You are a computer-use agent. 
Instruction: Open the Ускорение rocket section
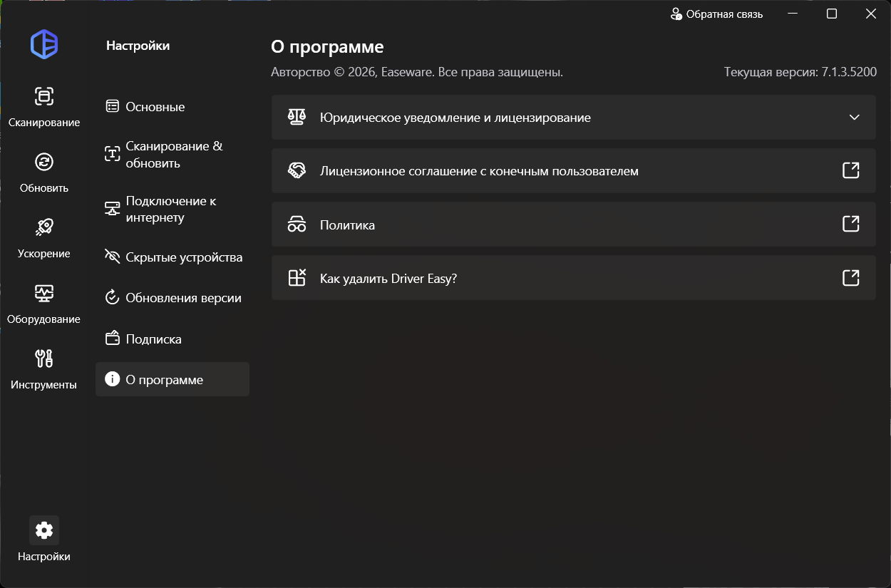[x=44, y=238]
